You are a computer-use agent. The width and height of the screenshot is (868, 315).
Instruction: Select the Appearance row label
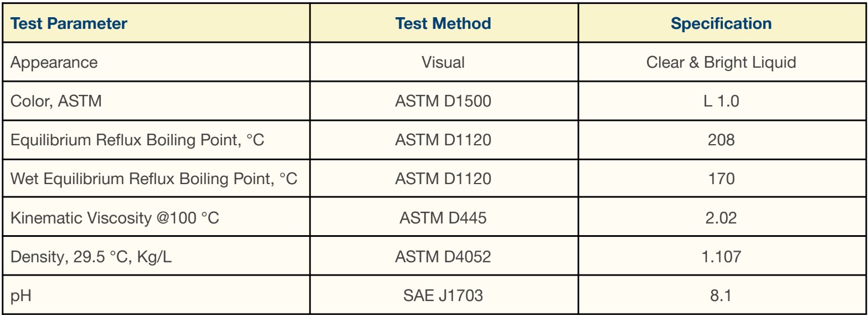click(x=54, y=62)
